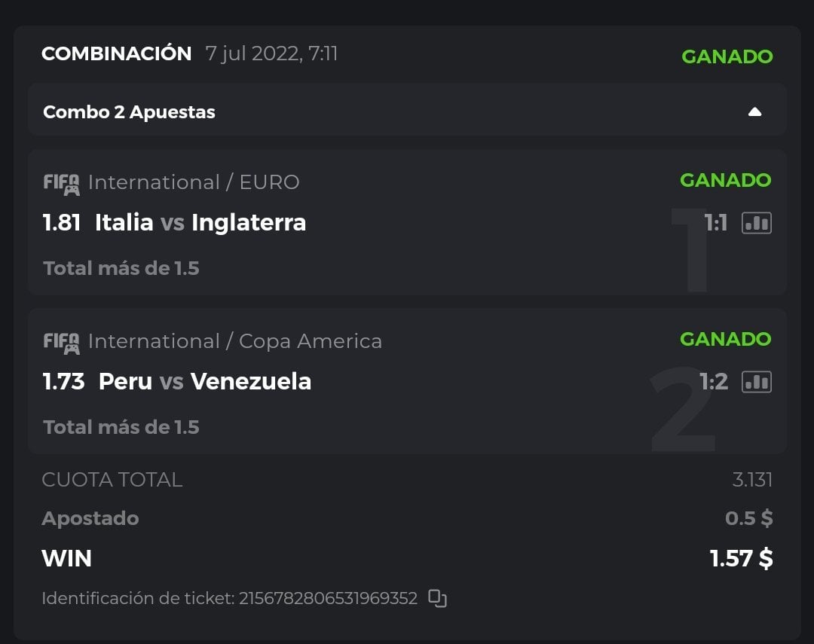Copy the ticket identification number
Image resolution: width=814 pixels, height=644 pixels.
(437, 599)
